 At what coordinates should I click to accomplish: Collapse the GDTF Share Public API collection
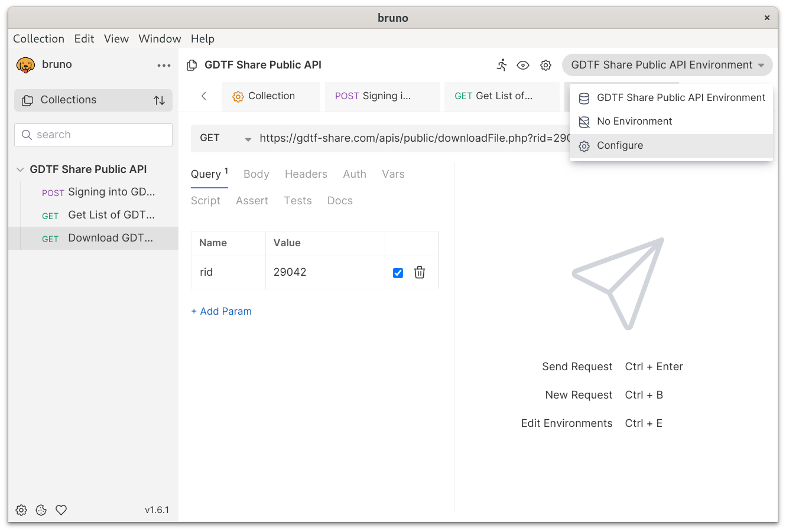[x=20, y=169]
